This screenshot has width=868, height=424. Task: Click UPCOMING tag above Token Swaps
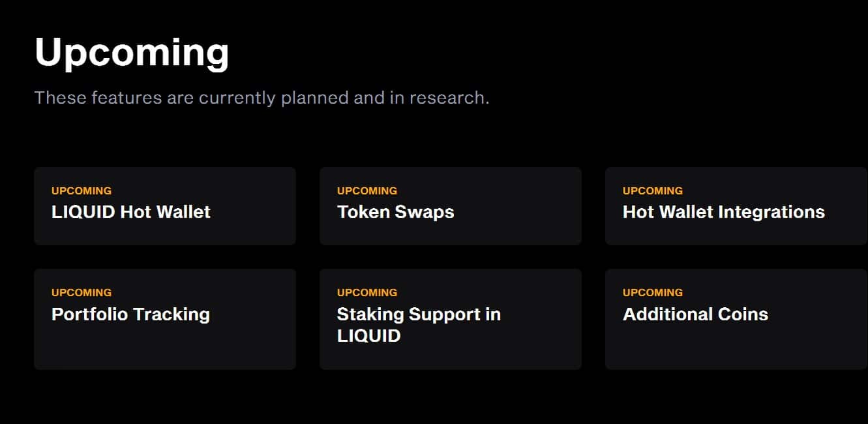tap(367, 190)
